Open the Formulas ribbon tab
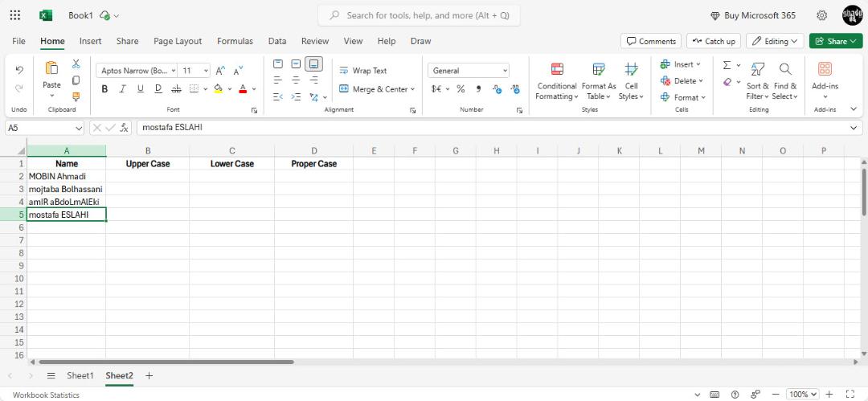This screenshot has height=401, width=868. (235, 41)
